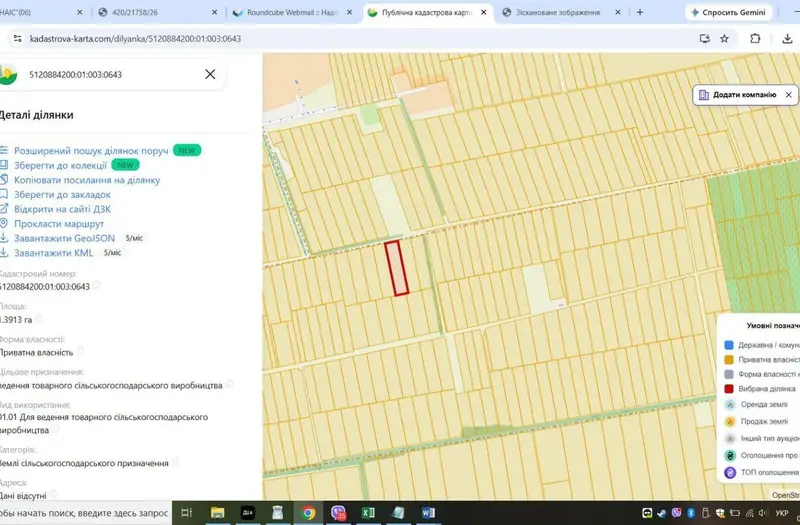This screenshot has width=800, height=525.
Task: Close the 'Зіскановане зображення' tab
Action: click(617, 12)
